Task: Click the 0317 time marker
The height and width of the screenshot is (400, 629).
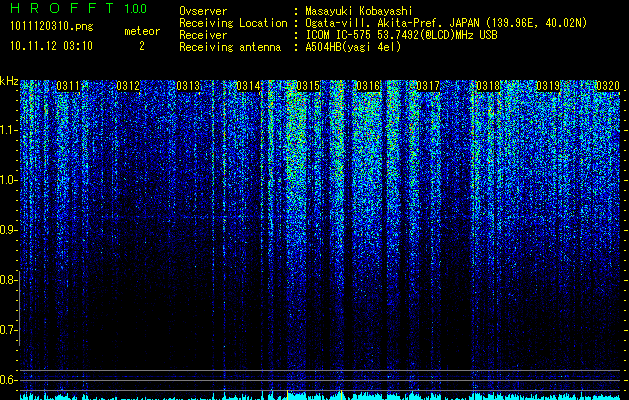Action: pos(428,86)
